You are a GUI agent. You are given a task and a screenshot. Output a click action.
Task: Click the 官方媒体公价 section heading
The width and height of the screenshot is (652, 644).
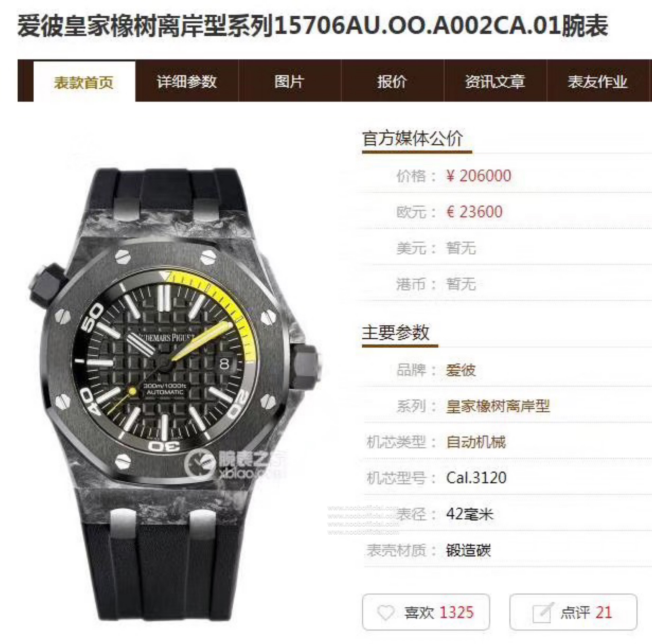tap(413, 138)
